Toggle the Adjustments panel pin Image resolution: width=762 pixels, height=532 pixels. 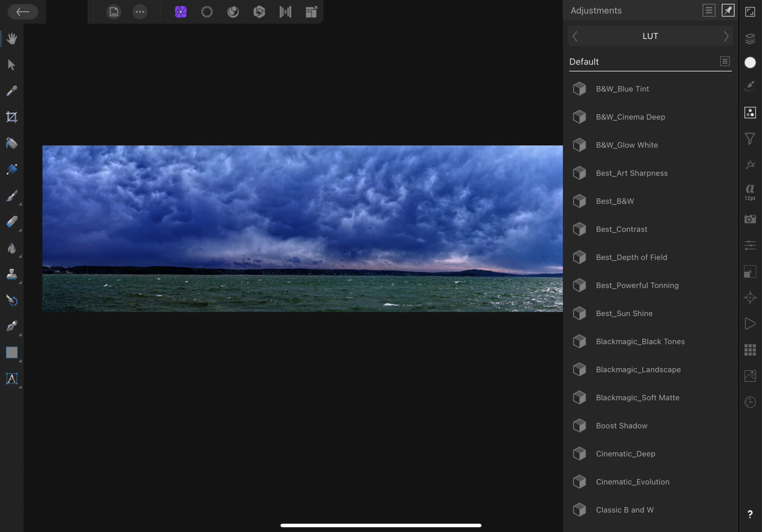(728, 10)
